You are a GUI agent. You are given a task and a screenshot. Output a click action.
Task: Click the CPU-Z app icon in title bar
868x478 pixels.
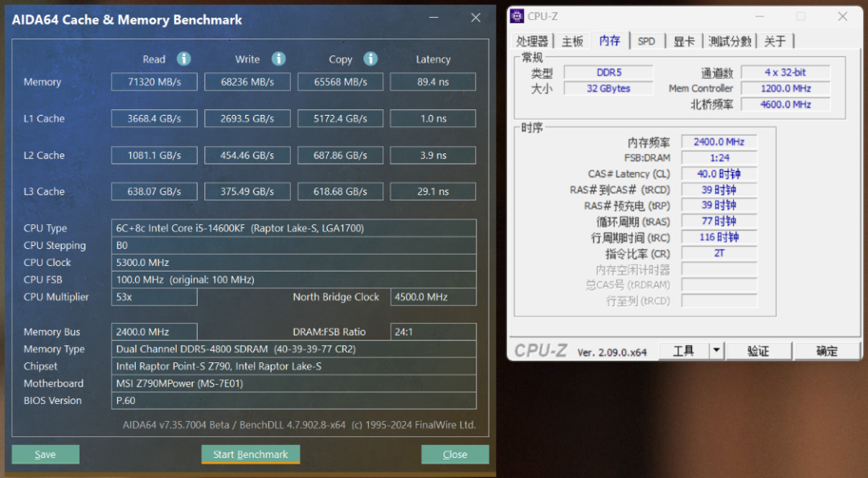click(517, 16)
